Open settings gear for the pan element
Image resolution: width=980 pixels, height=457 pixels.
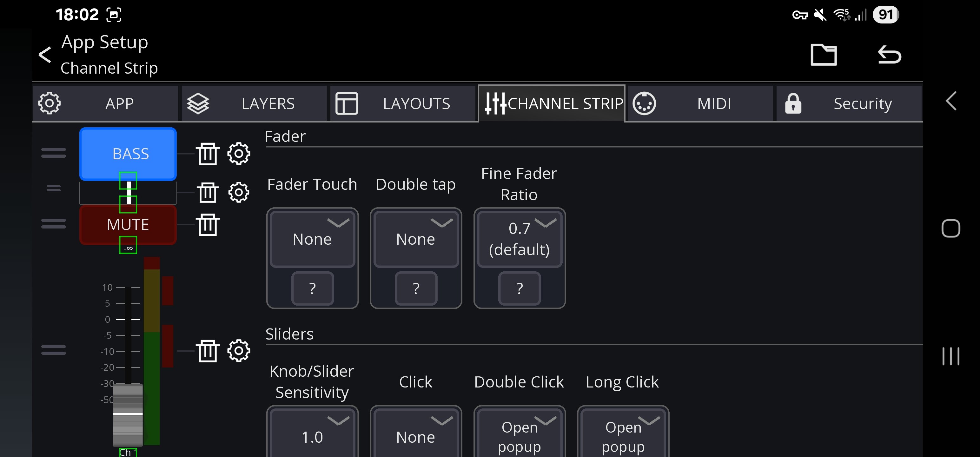click(239, 192)
